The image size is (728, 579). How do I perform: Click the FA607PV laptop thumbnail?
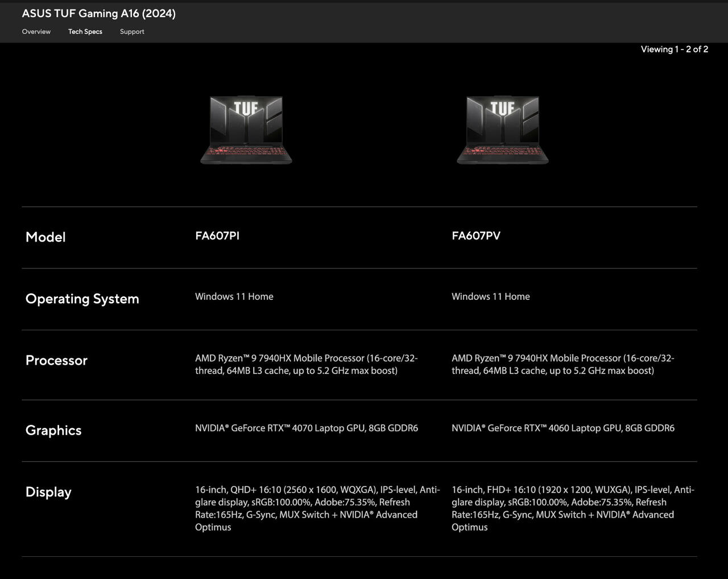click(x=503, y=130)
